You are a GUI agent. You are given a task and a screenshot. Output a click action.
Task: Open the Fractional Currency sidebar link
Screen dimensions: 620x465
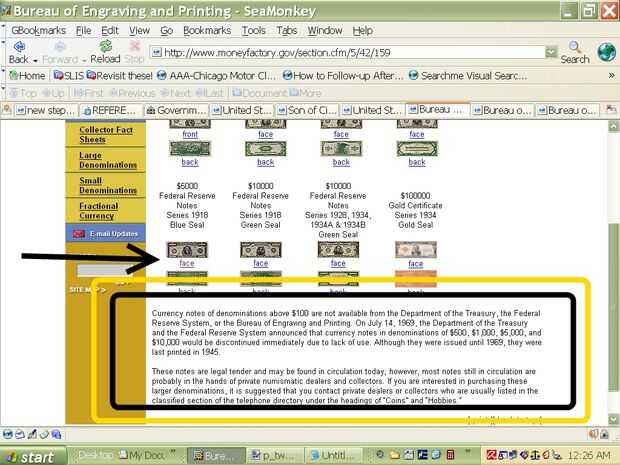[x=98, y=211]
